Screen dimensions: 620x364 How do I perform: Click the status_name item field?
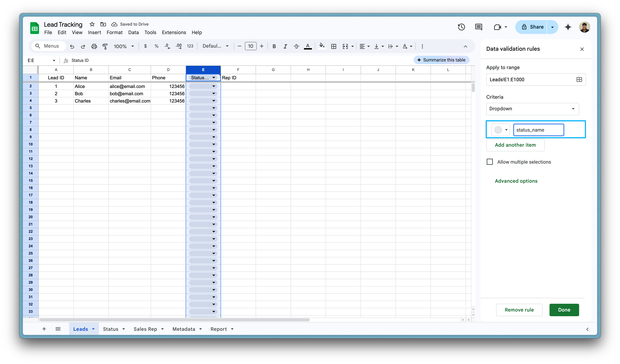click(539, 130)
